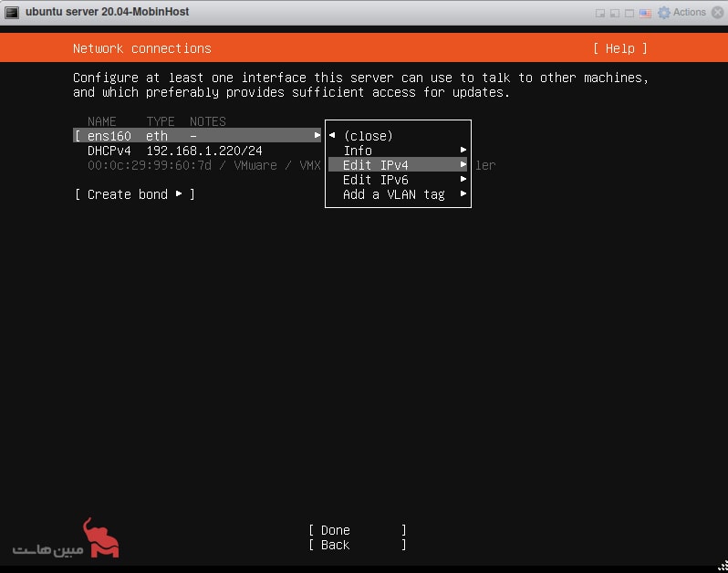Click the US flag keyboard layout icon
Image resolution: width=728 pixels, height=573 pixels.
tap(645, 13)
